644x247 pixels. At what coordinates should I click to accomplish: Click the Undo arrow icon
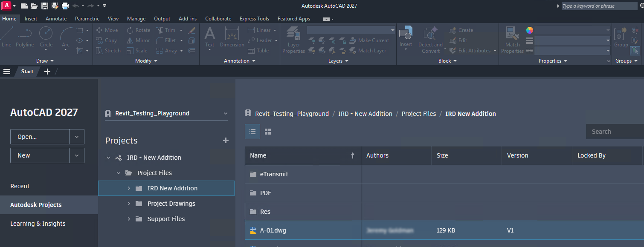tap(76, 6)
